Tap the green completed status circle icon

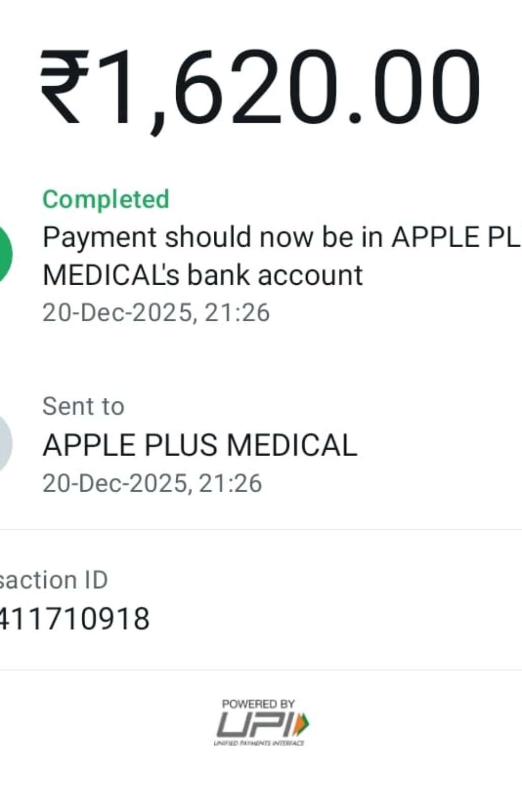(5, 255)
